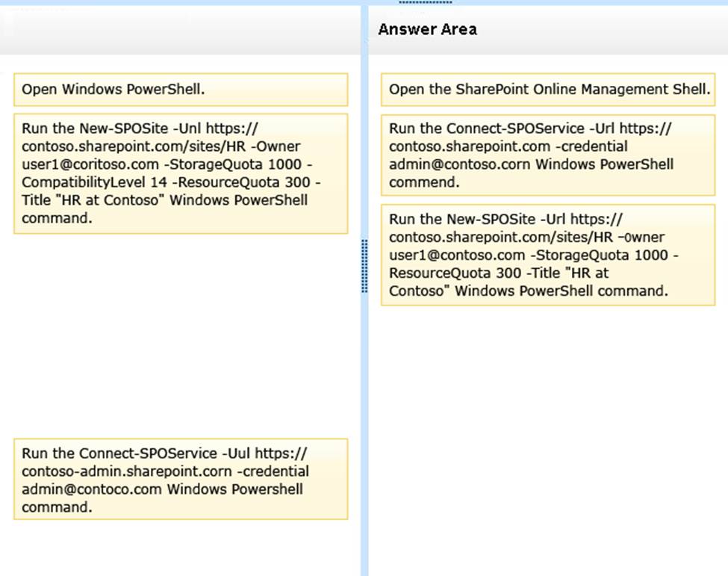Click empty space below Answer Area commands

click(548, 433)
